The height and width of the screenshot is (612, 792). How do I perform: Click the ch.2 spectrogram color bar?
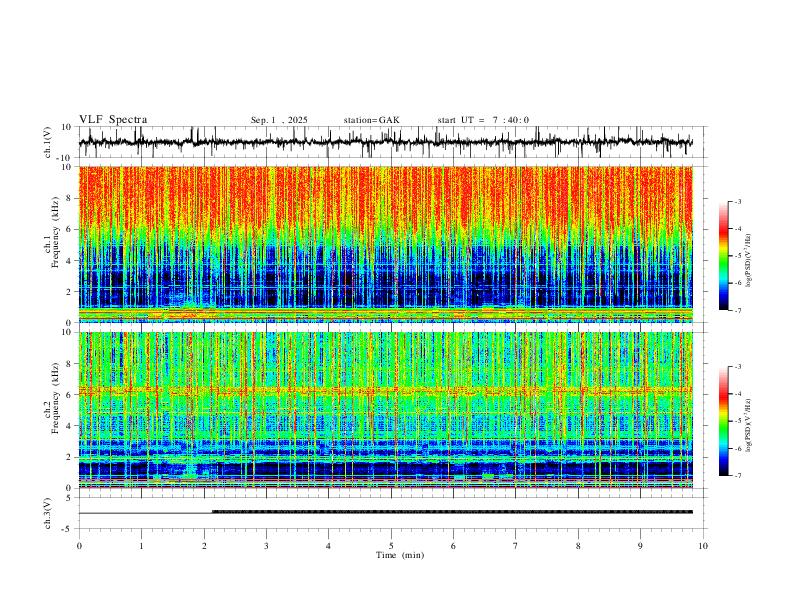click(723, 421)
